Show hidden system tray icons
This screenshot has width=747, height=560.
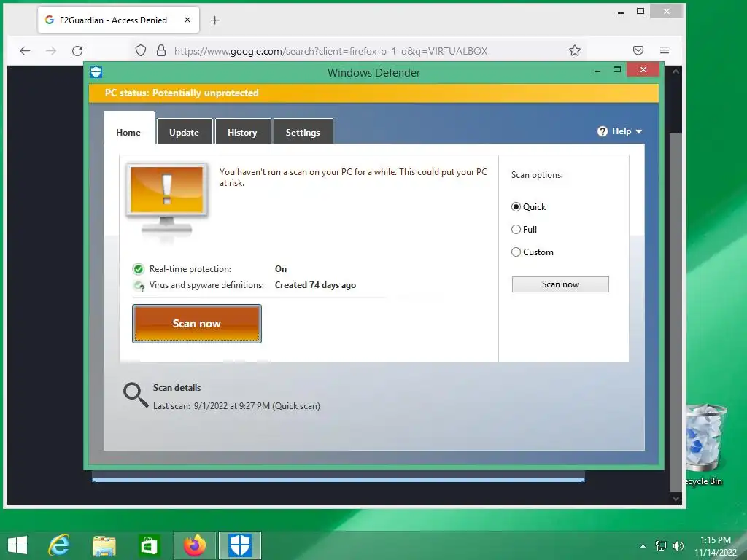click(643, 546)
